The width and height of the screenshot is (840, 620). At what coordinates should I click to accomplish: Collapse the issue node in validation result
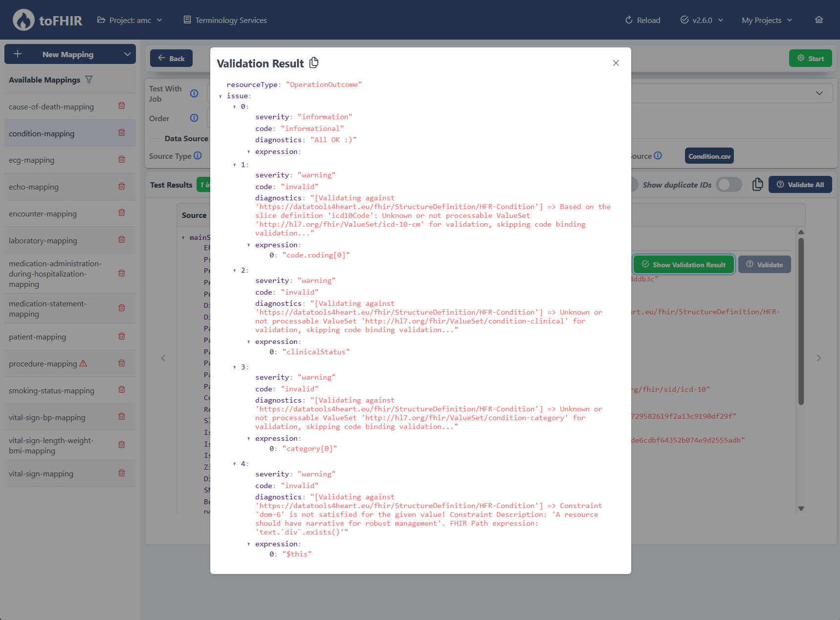point(221,96)
